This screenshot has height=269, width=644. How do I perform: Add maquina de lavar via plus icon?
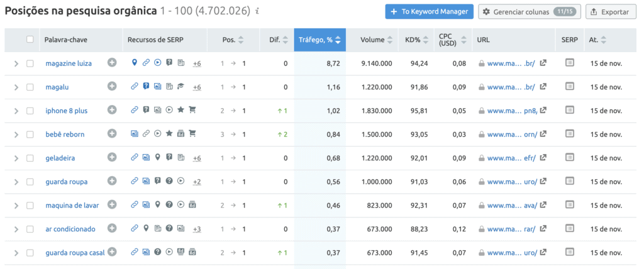112,204
